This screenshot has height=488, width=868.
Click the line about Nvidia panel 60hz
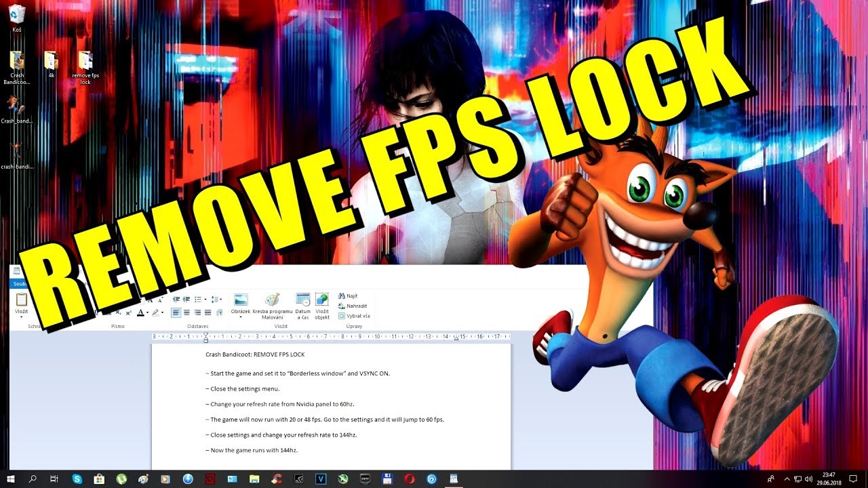pos(279,404)
